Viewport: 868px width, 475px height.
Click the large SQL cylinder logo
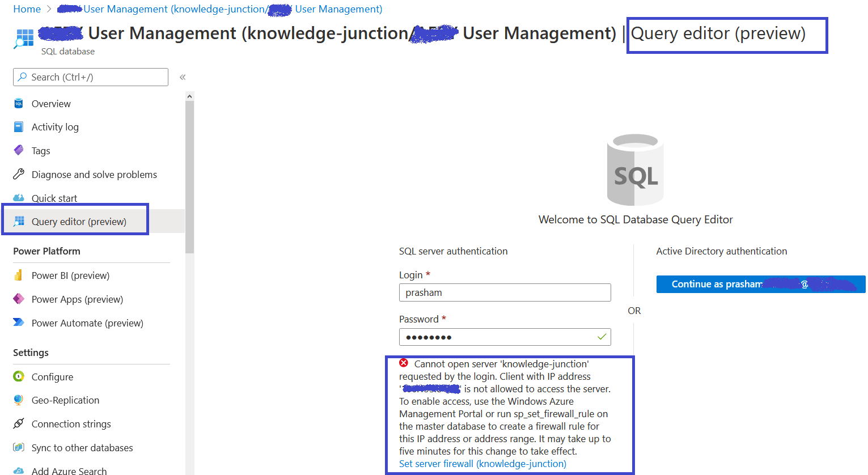(635, 169)
